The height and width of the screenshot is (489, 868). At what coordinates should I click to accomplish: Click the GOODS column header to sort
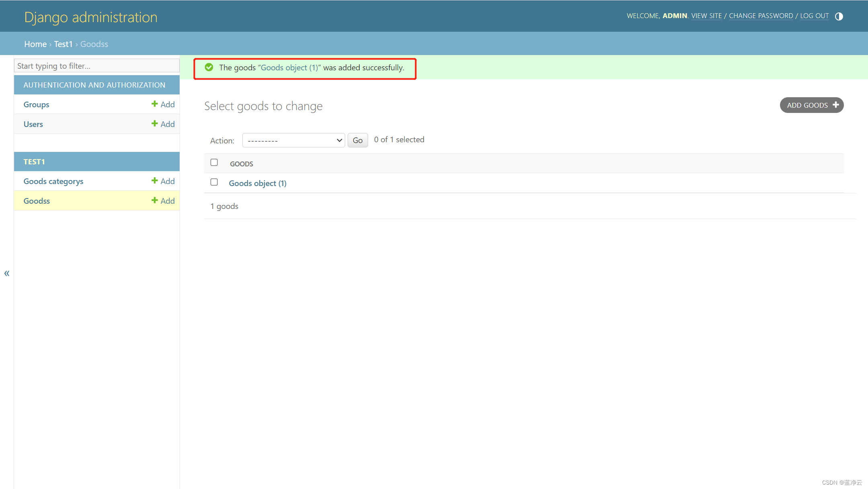click(x=242, y=164)
